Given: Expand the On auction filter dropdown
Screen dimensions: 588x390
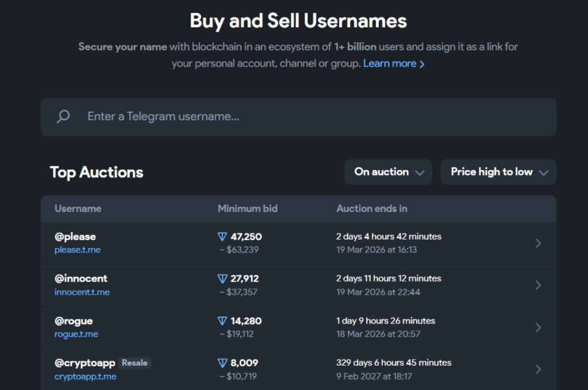Looking at the screenshot, I should [388, 172].
